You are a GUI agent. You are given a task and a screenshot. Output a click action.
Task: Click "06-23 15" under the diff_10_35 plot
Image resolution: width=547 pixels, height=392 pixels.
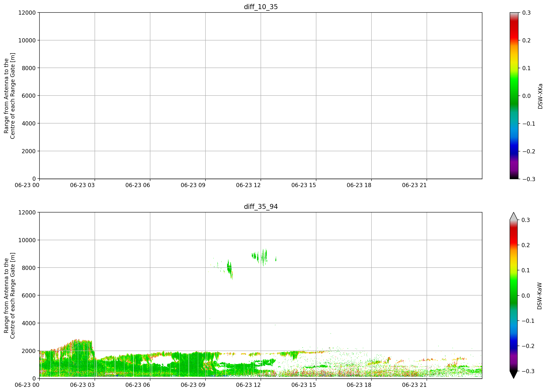(304, 185)
